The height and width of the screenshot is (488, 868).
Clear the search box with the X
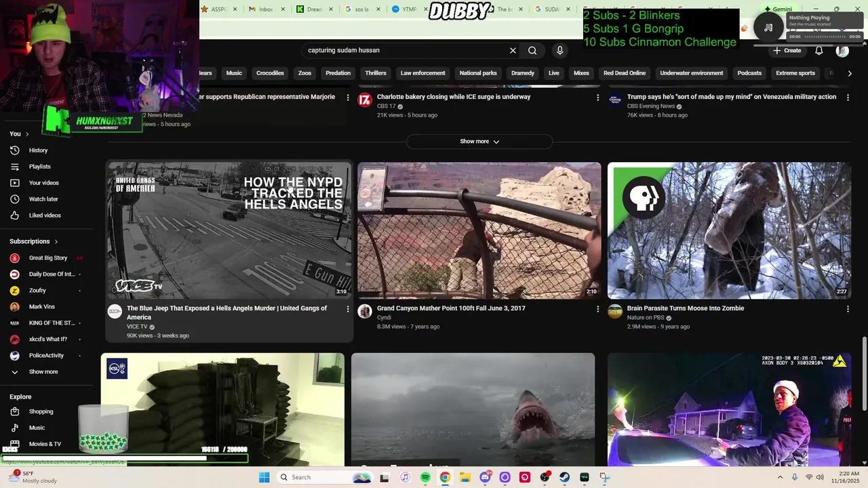click(513, 50)
